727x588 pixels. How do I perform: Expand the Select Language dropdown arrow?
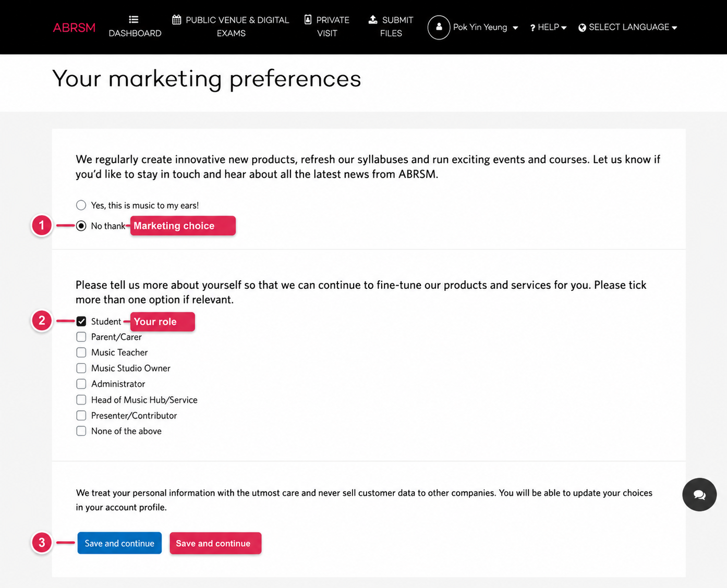point(674,28)
